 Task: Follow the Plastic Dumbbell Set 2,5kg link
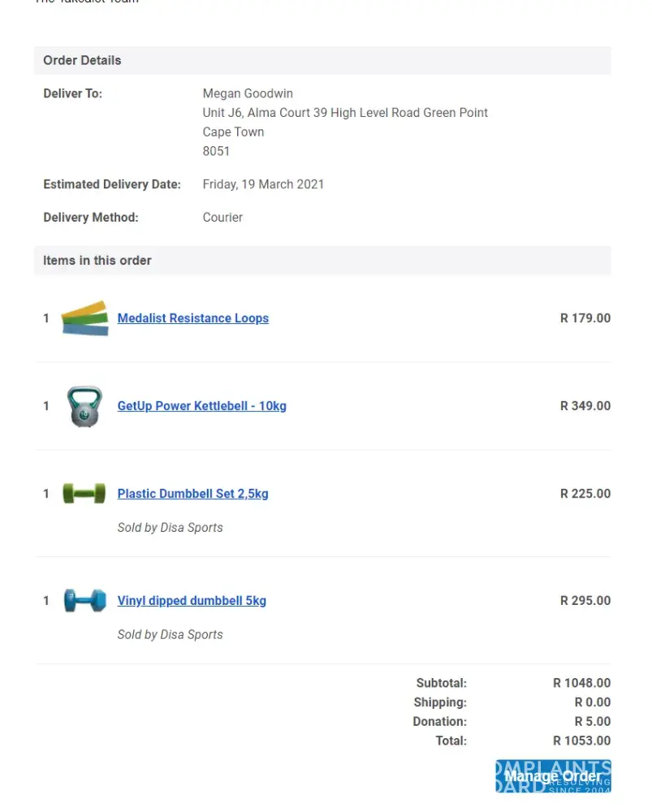(x=192, y=494)
